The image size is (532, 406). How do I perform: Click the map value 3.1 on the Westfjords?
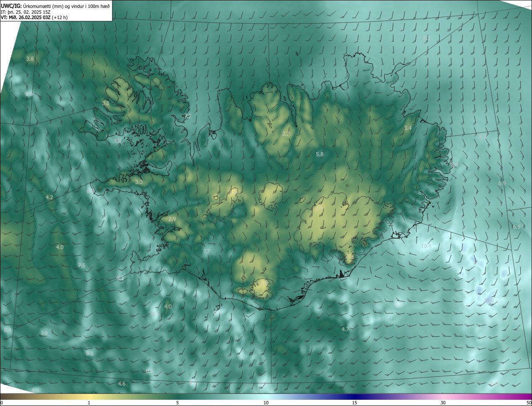tap(106, 103)
